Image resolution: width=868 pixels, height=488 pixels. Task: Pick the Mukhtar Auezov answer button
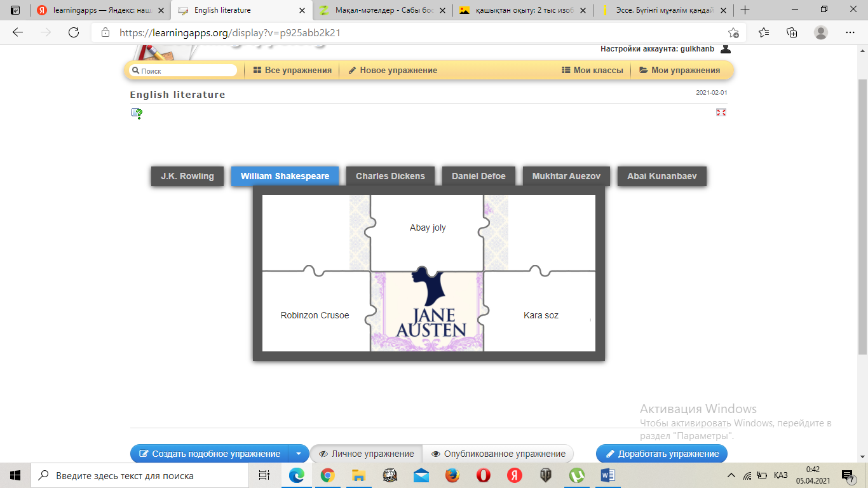pos(566,176)
